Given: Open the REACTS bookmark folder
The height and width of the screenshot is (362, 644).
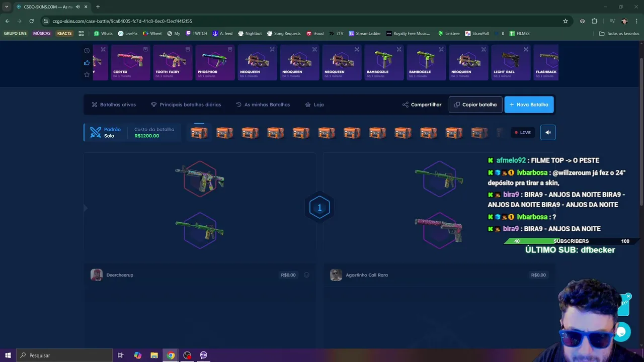Looking at the screenshot, I should tap(64, 34).
